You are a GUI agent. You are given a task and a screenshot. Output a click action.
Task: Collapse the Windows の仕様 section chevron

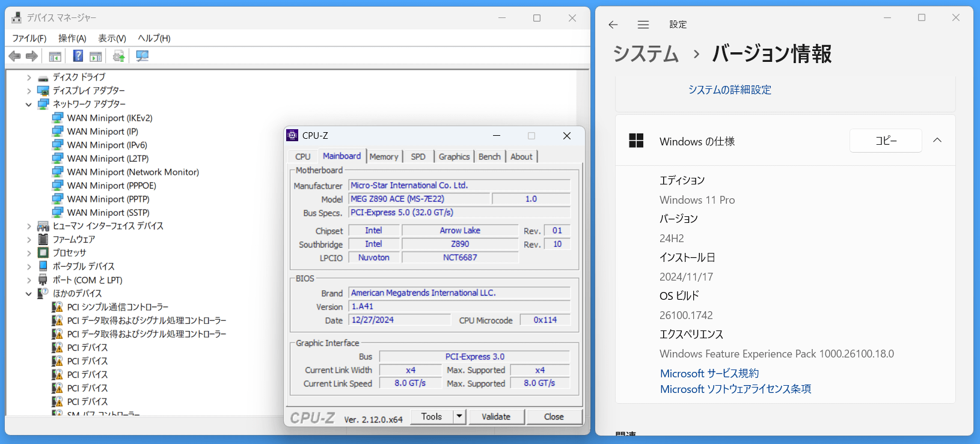click(x=937, y=141)
